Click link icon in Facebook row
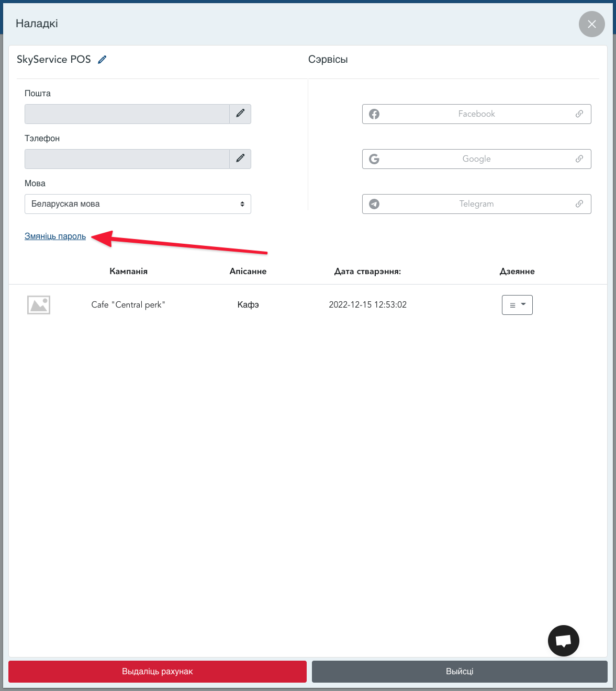 579,114
